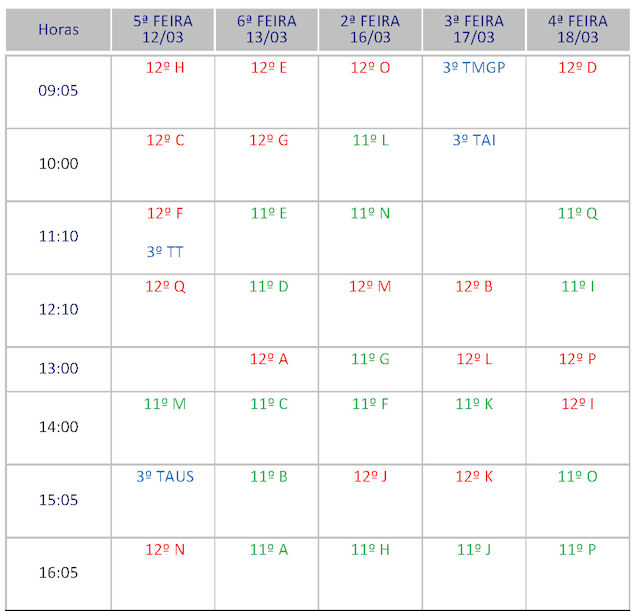The height and width of the screenshot is (611, 640).
Task: Click the 11º Q class entry
Action: [578, 213]
